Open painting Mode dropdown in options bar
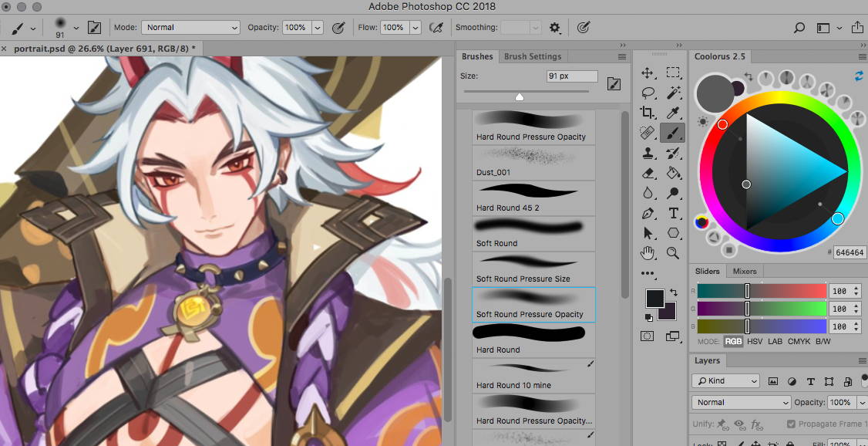Viewport: 868px width, 446px height. pos(190,27)
